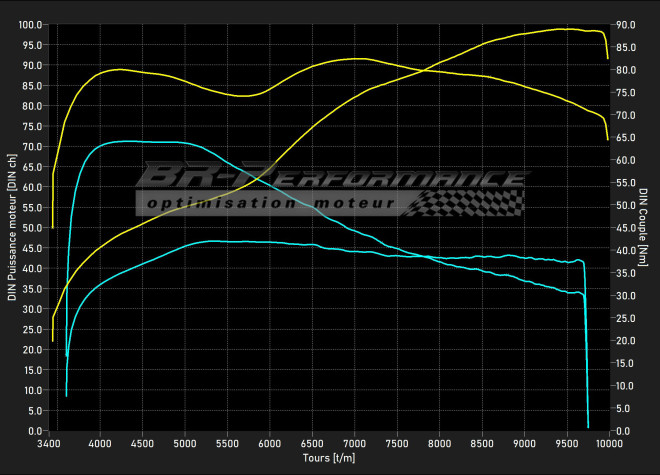Click the 65.0 label on right torque axis
Screen dimensions: 660x475
626,138
